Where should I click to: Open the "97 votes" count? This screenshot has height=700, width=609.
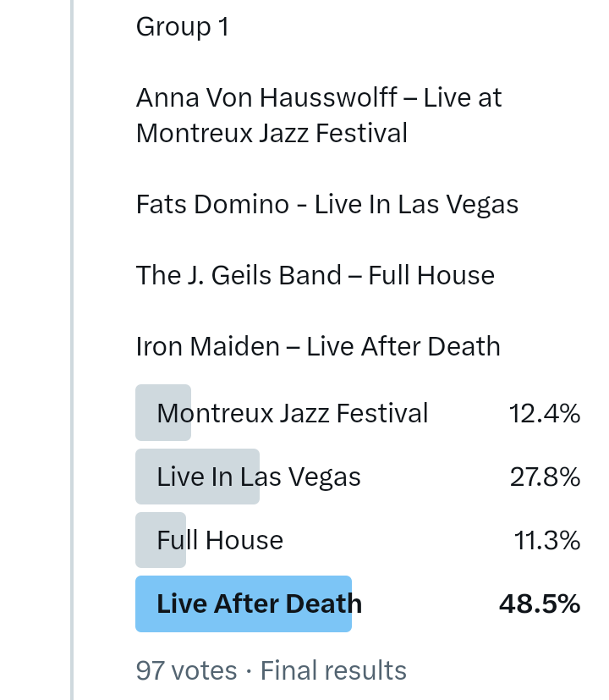tap(186, 670)
